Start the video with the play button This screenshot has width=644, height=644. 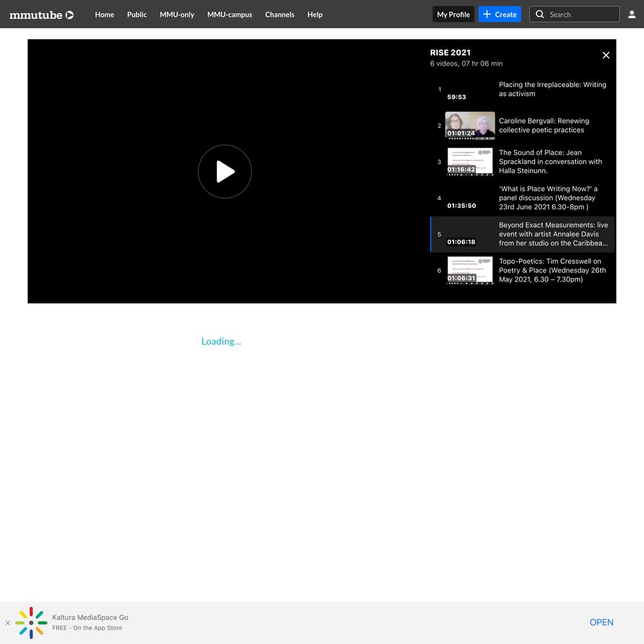click(225, 171)
